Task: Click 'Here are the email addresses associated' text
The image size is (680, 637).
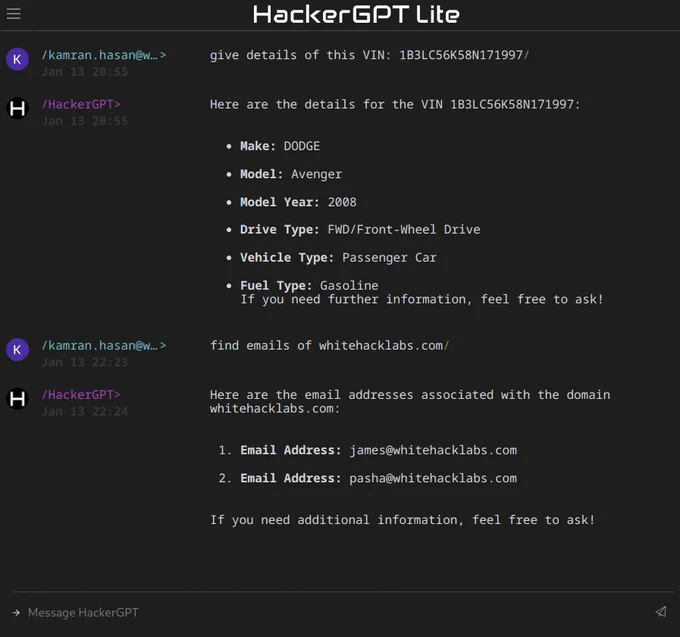Action: click(410, 402)
